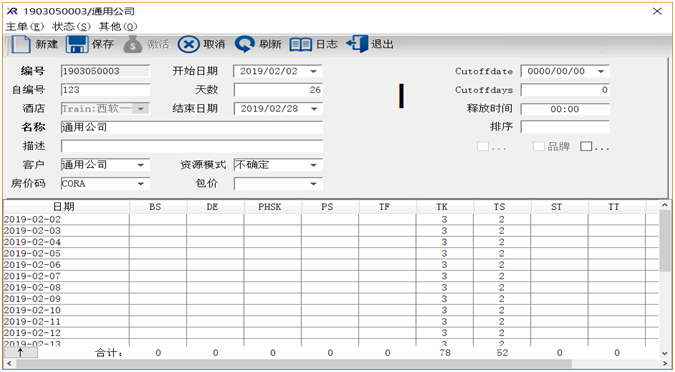Click the TK total value 78
The height and width of the screenshot is (372, 675).
pos(445,353)
